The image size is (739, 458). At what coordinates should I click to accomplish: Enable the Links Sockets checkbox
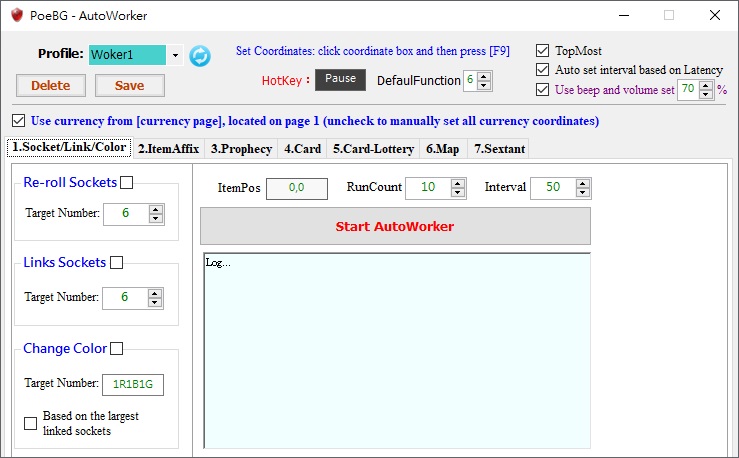point(116,262)
